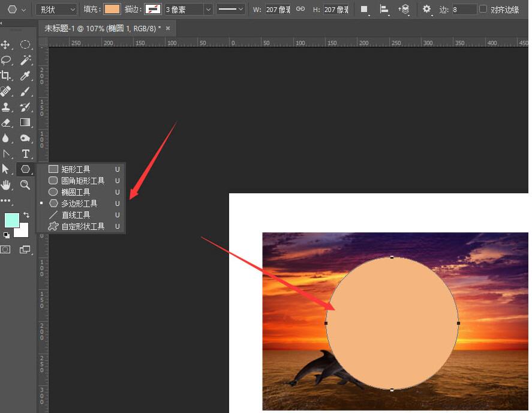532x413 pixels.
Task: Toggle Quick Mask mode icon
Action: click(5, 249)
